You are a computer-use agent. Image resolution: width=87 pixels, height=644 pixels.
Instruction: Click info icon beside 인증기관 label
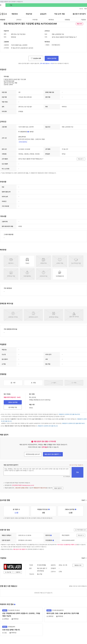tap(51, 535)
